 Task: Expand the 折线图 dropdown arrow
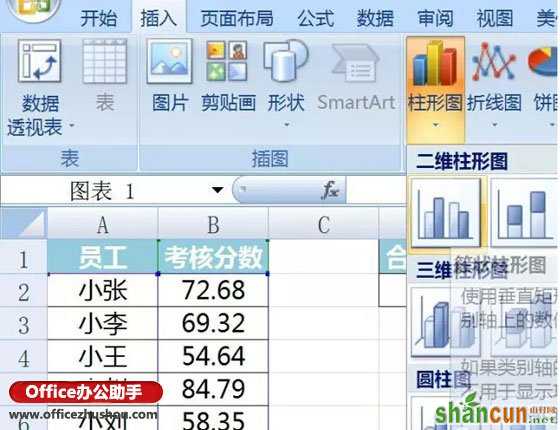pos(494,125)
